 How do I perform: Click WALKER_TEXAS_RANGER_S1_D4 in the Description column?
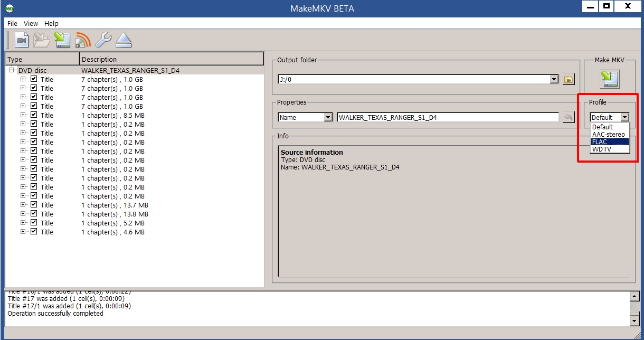(130, 70)
